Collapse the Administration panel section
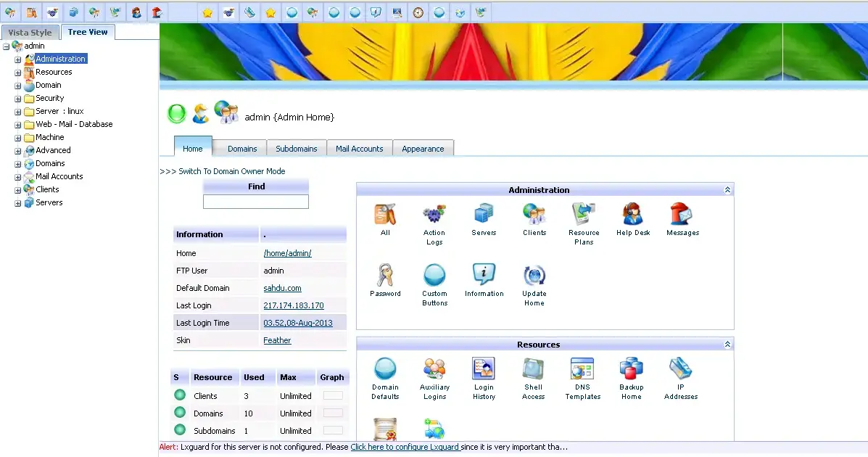 tap(727, 190)
